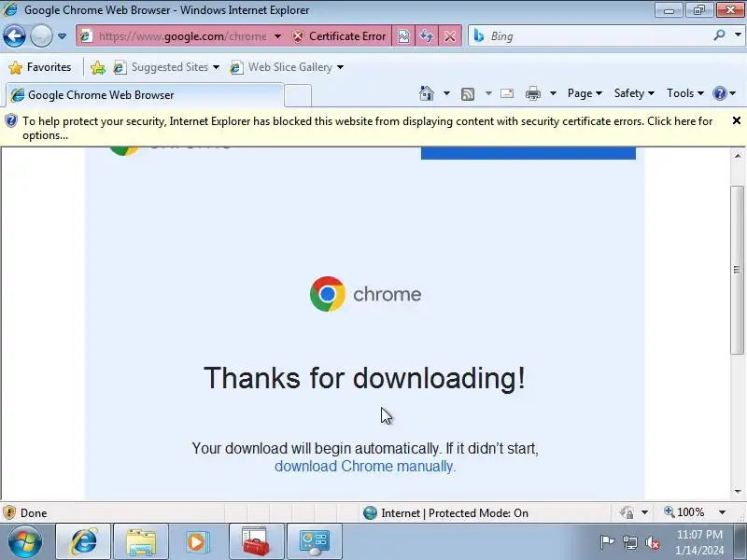Click Internet Explorer taskbar icon
Screen dimensions: 747x560
click(83, 541)
